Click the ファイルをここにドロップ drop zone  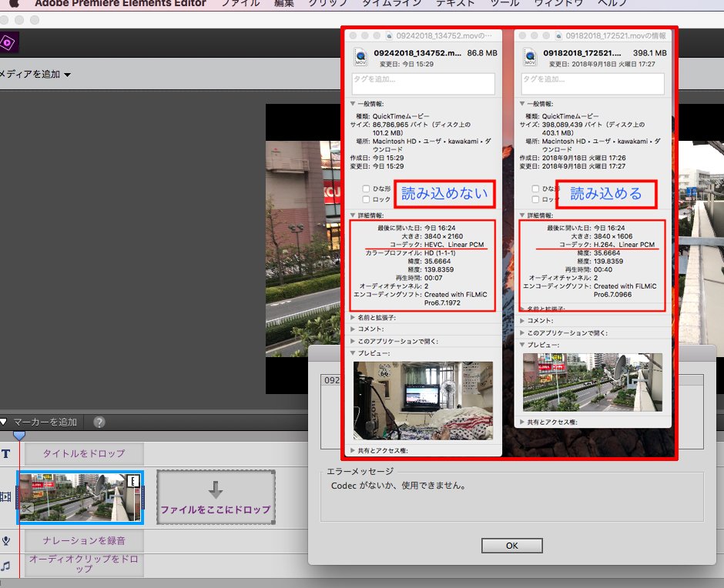point(216,497)
